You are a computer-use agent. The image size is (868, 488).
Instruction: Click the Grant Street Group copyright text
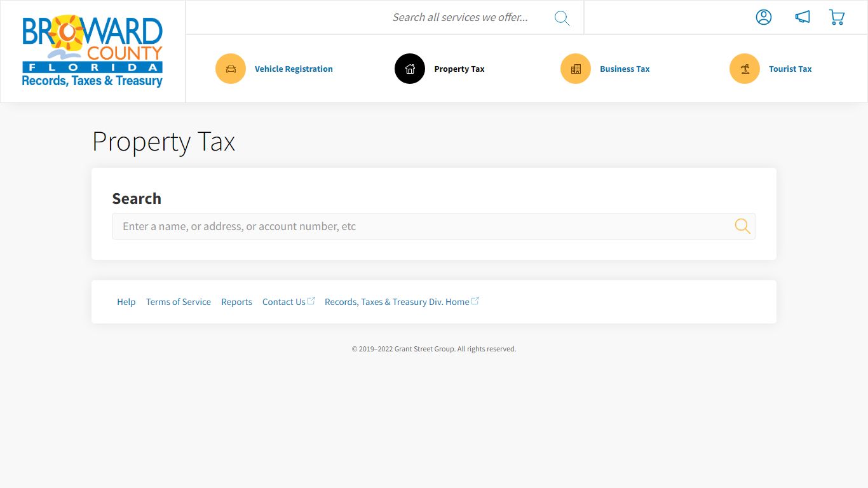[x=434, y=349]
